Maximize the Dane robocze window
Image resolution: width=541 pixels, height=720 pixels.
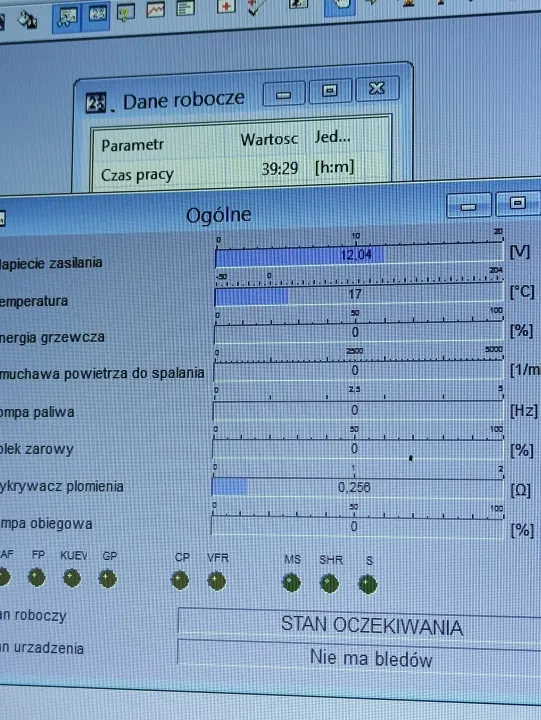tap(330, 91)
